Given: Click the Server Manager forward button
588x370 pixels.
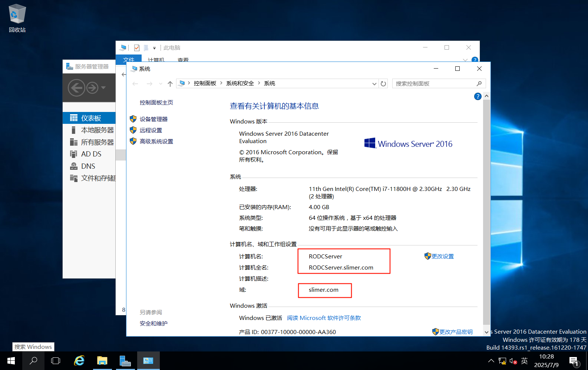Looking at the screenshot, I should click(92, 88).
